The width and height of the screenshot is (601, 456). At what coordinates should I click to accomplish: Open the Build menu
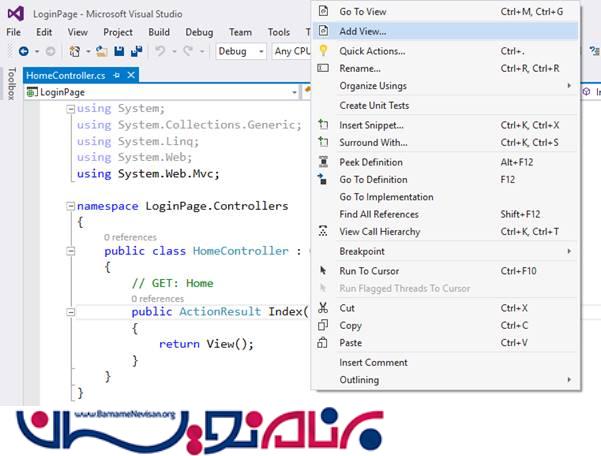[158, 32]
